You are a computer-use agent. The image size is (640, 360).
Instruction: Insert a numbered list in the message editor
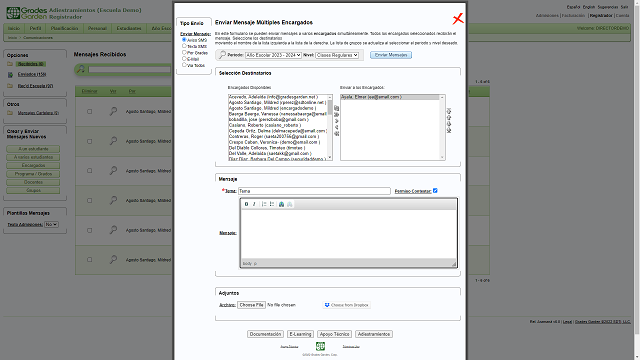[x=264, y=204]
